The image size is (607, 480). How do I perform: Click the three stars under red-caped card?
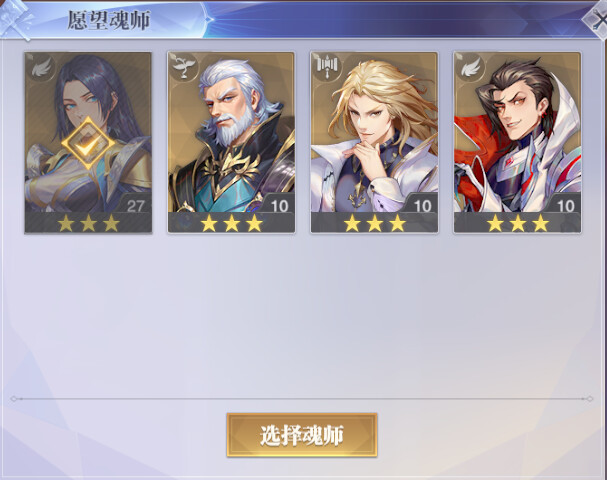coord(518,223)
